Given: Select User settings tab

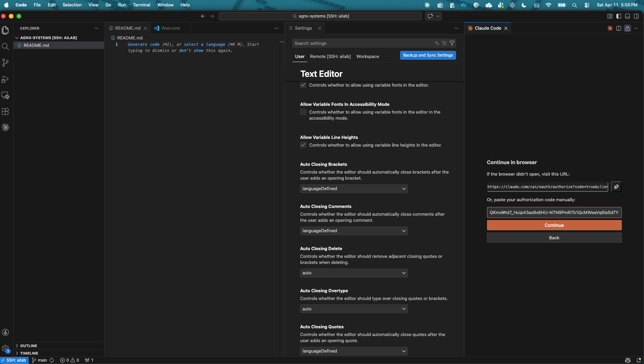Looking at the screenshot, I should tap(300, 57).
